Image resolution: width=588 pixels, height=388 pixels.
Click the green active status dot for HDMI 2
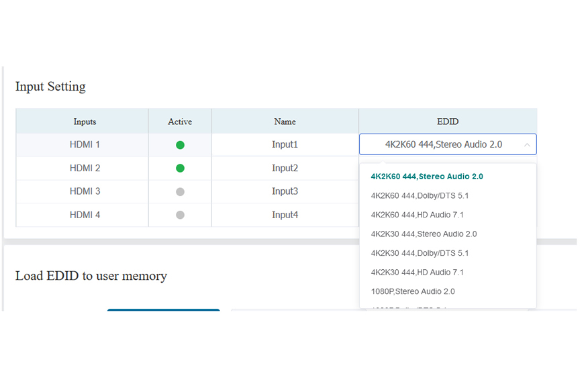tap(180, 168)
